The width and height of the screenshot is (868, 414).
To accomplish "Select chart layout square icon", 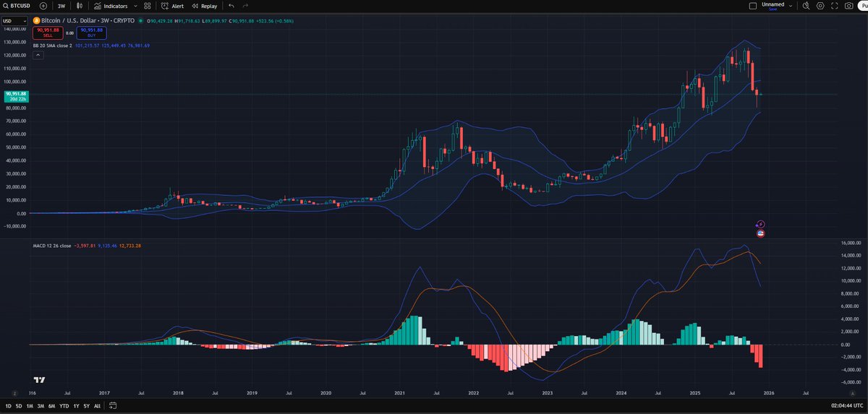I will (753, 5).
